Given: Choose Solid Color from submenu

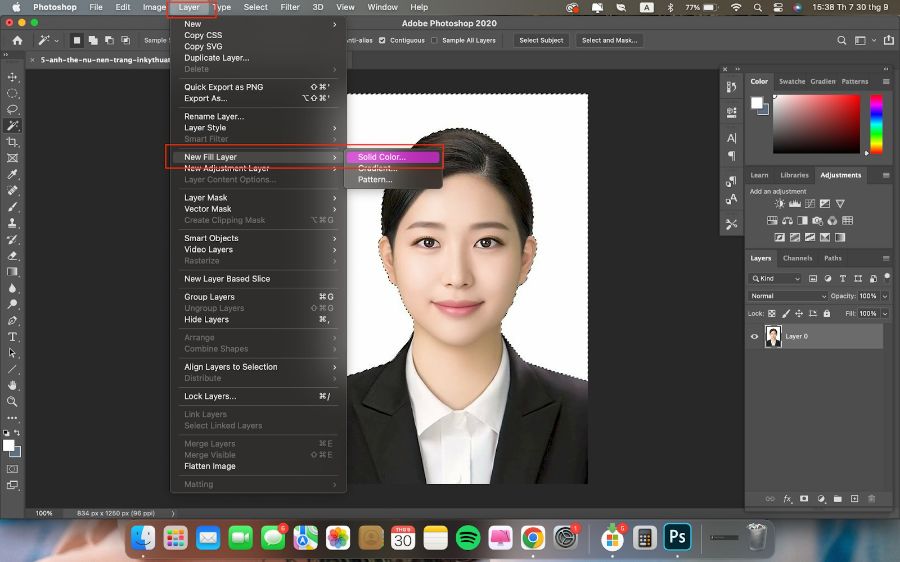Looking at the screenshot, I should 393,157.
